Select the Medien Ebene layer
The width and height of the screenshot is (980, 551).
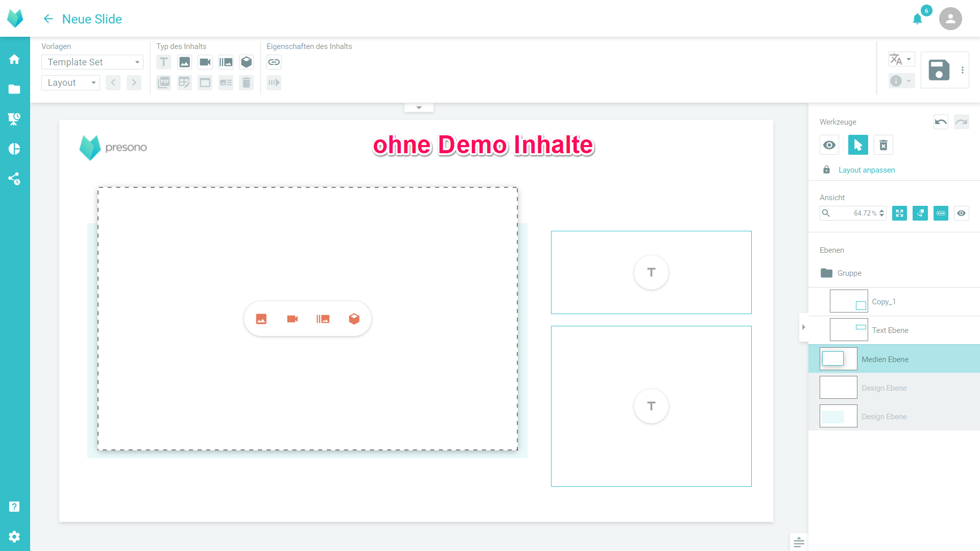pos(885,359)
